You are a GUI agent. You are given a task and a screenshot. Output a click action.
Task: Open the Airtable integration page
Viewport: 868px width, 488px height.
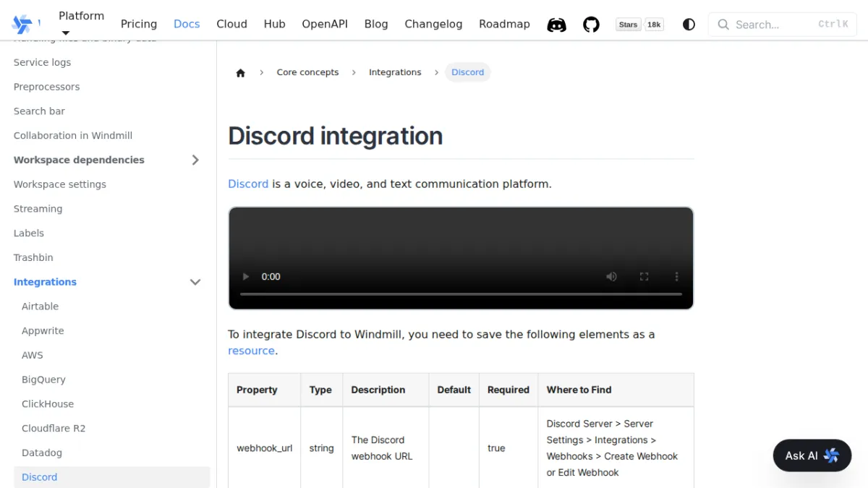pyautogui.click(x=40, y=307)
